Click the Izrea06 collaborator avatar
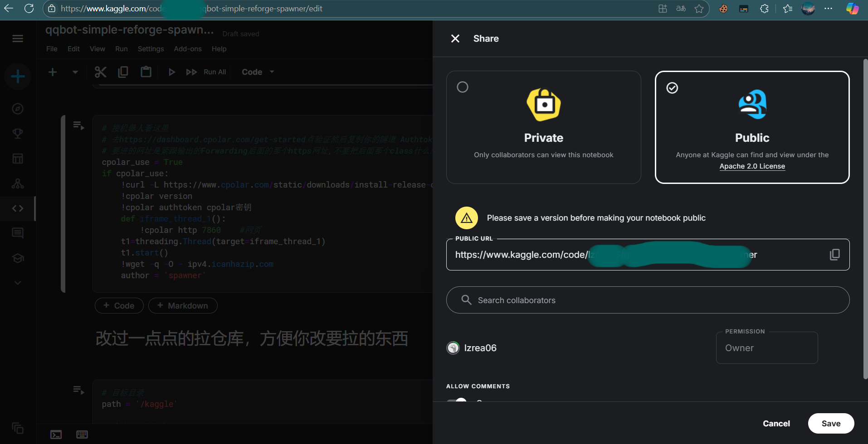Image resolution: width=868 pixels, height=444 pixels. [x=453, y=348]
